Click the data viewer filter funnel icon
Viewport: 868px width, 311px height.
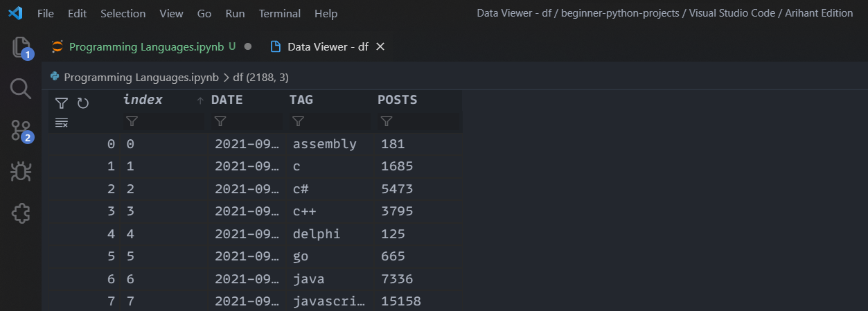click(62, 103)
